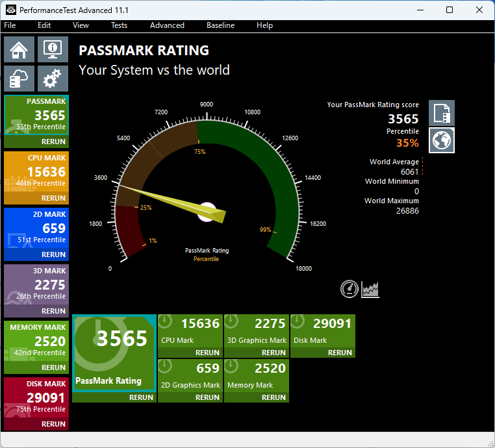
Task: Open the Tests menu
Action: (x=119, y=25)
